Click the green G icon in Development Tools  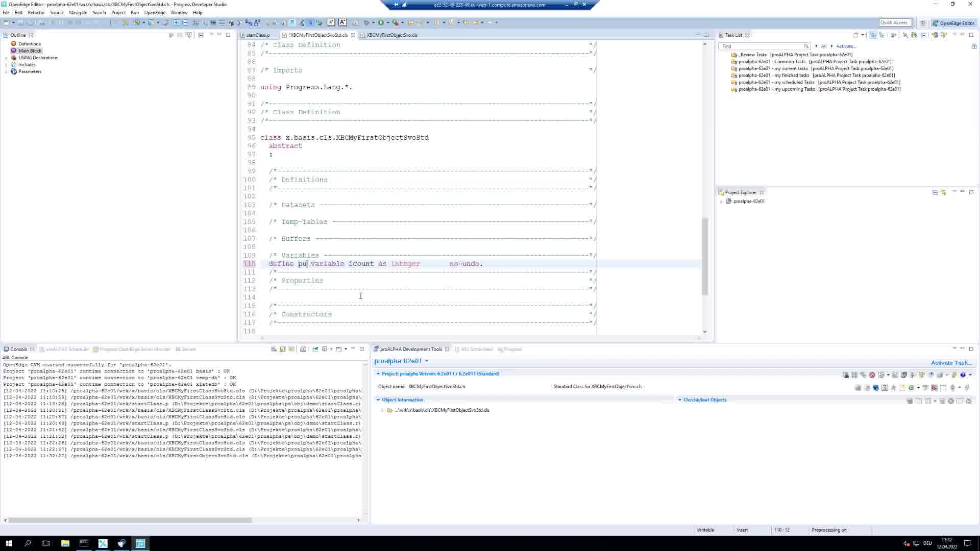click(912, 388)
